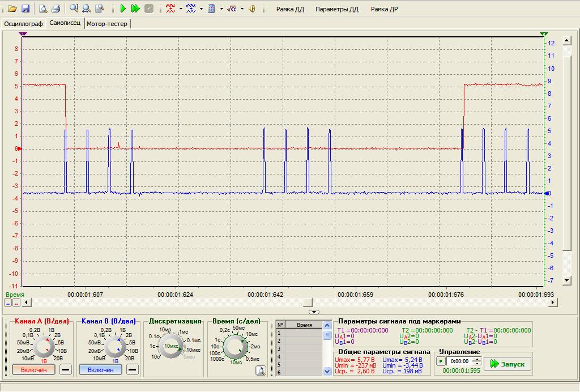The width and height of the screenshot is (580, 392).
Task: Toggle the speaker sound icon
Action: [252, 8]
